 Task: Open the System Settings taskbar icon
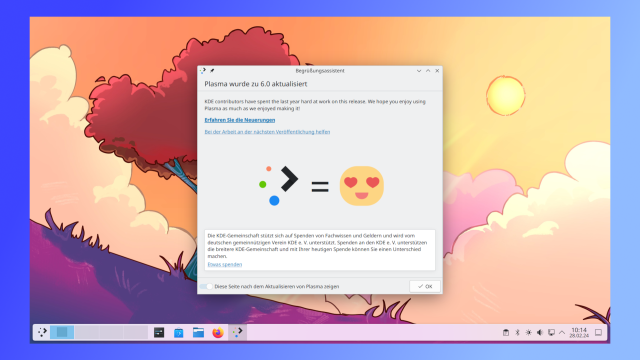click(159, 333)
